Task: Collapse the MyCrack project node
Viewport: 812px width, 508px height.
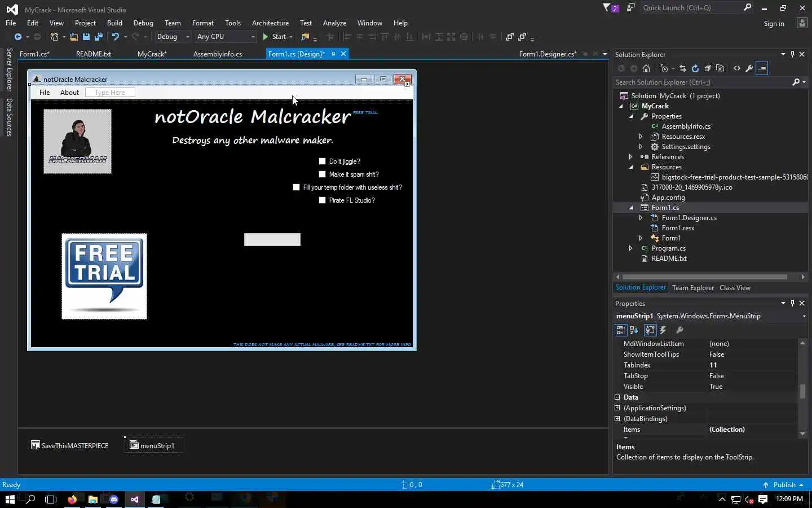Action: (621, 106)
